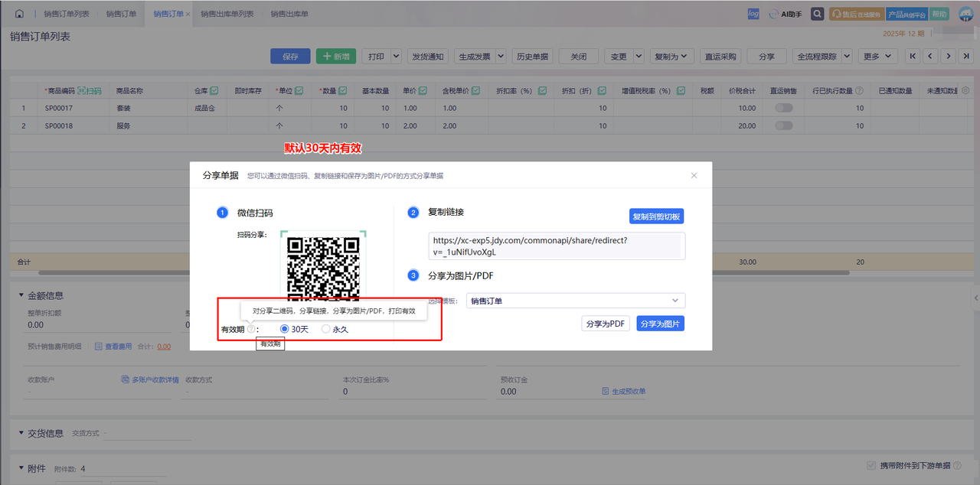Close the 分享单据 dialog
Screen dimensions: 980x485
point(694,175)
